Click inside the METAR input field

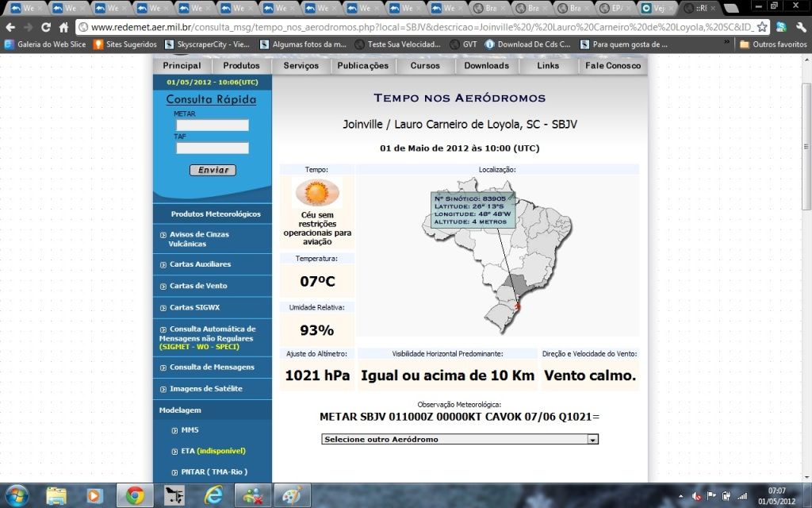click(211, 125)
